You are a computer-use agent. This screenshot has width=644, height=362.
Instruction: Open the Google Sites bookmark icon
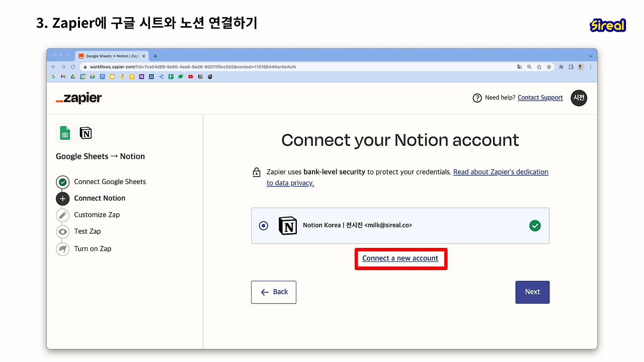pyautogui.click(x=151, y=77)
